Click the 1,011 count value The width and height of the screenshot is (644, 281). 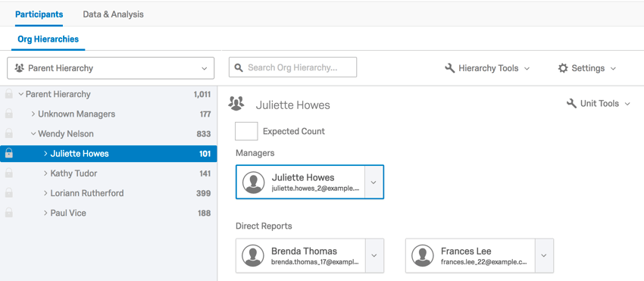(202, 95)
